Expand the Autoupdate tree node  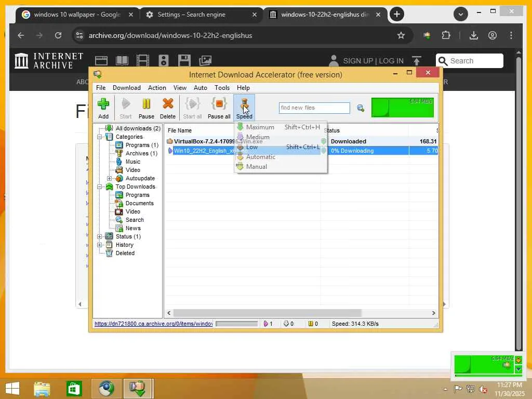pyautogui.click(x=109, y=179)
